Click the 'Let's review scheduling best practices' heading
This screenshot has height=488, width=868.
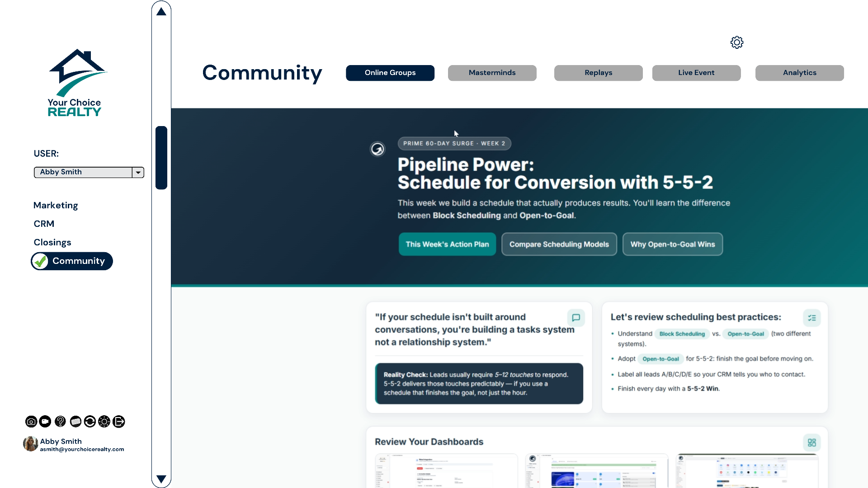point(696,317)
